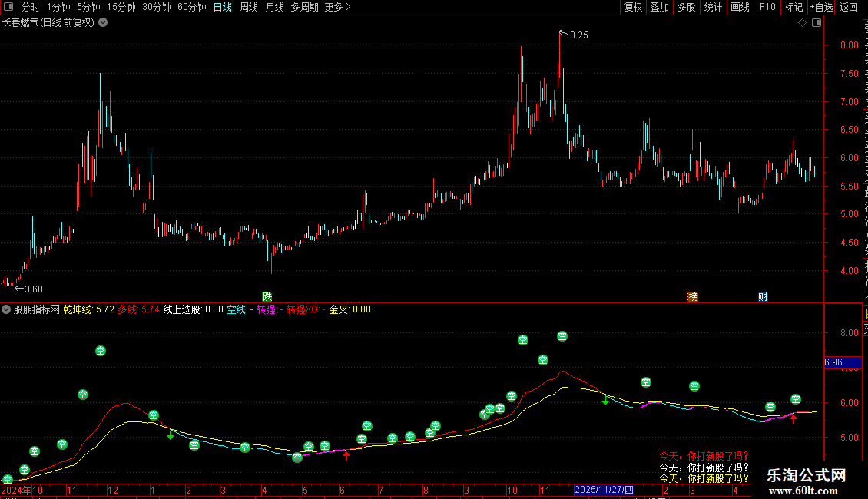Click the yellow 今天，你打新股了吗？ text
Viewport: 868px width, 499px height.
pos(704,478)
